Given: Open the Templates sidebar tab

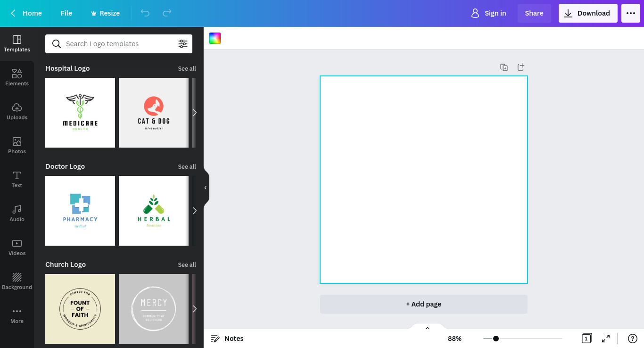Looking at the screenshot, I should (17, 44).
